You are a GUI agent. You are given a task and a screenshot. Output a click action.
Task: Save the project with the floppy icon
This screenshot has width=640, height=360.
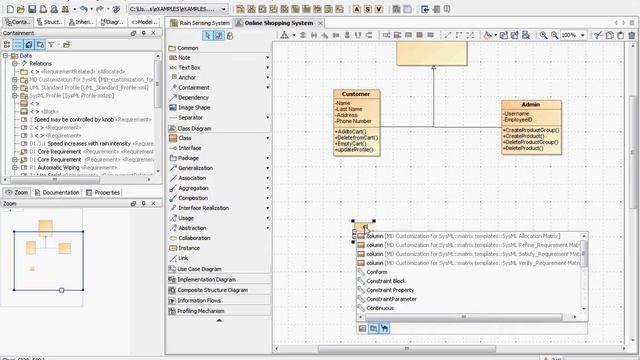[32, 9]
